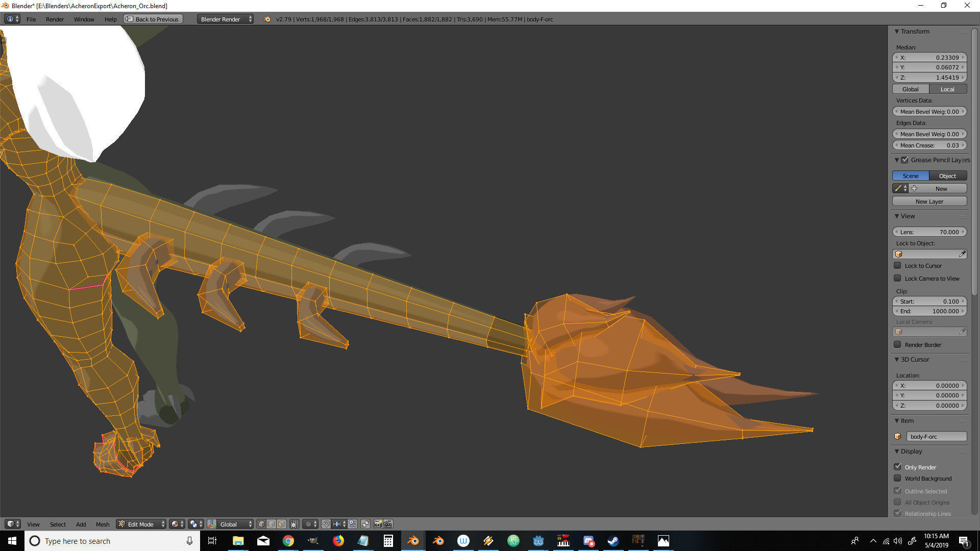980x551 pixels.
Task: Enable Lock Camera to View
Action: coord(897,278)
